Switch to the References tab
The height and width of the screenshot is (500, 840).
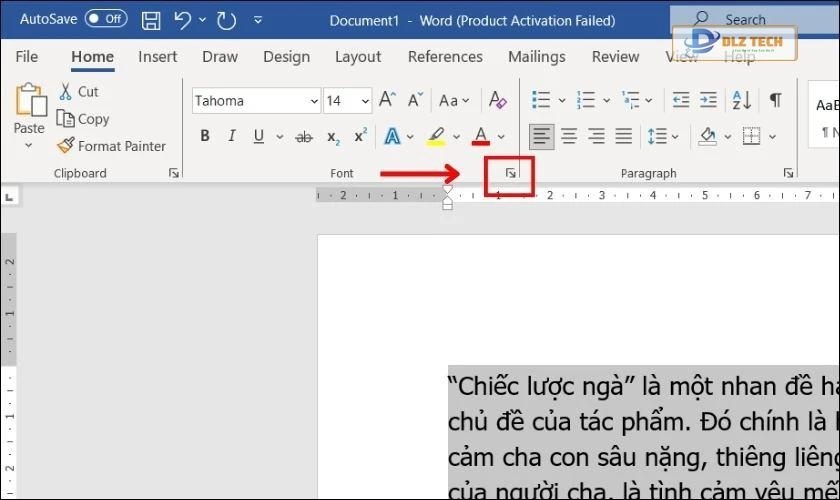click(445, 57)
